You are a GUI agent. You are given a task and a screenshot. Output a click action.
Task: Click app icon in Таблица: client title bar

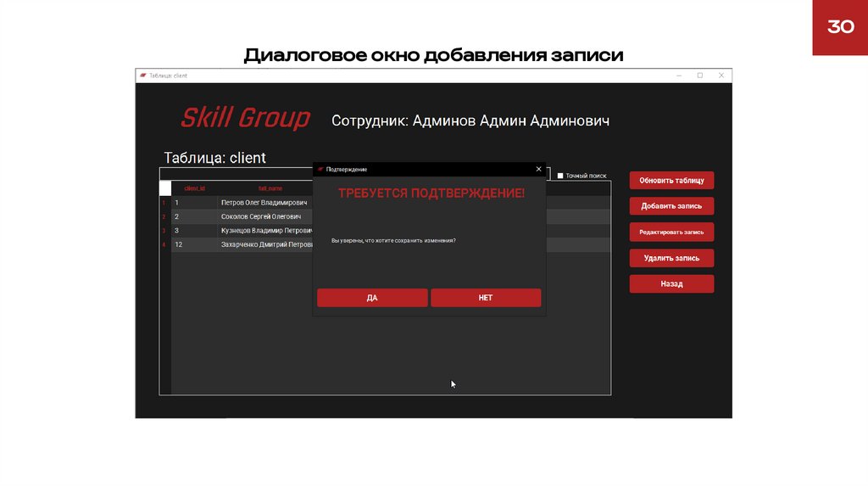pos(142,76)
